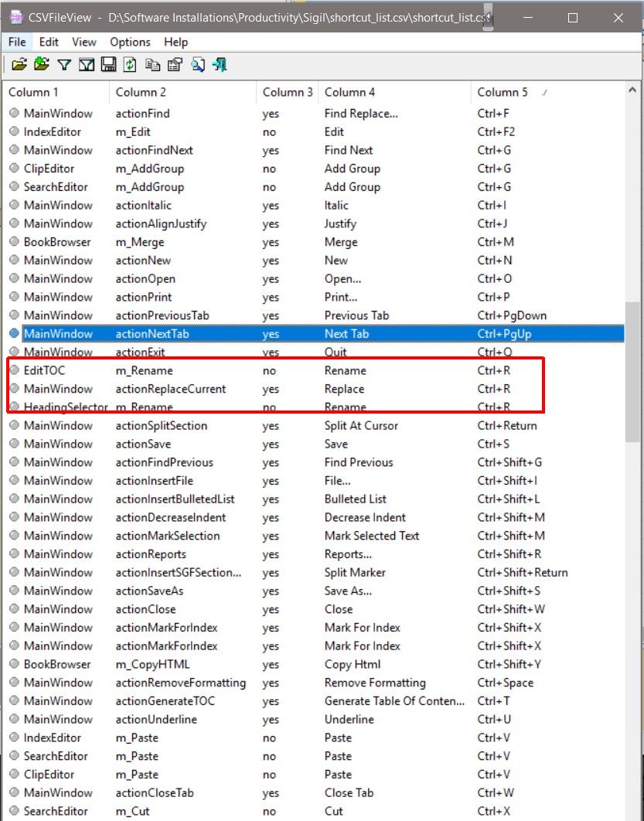Screen dimensions: 644x821
Task: Select the actionInsertBulletedList cell
Action: pos(175,499)
